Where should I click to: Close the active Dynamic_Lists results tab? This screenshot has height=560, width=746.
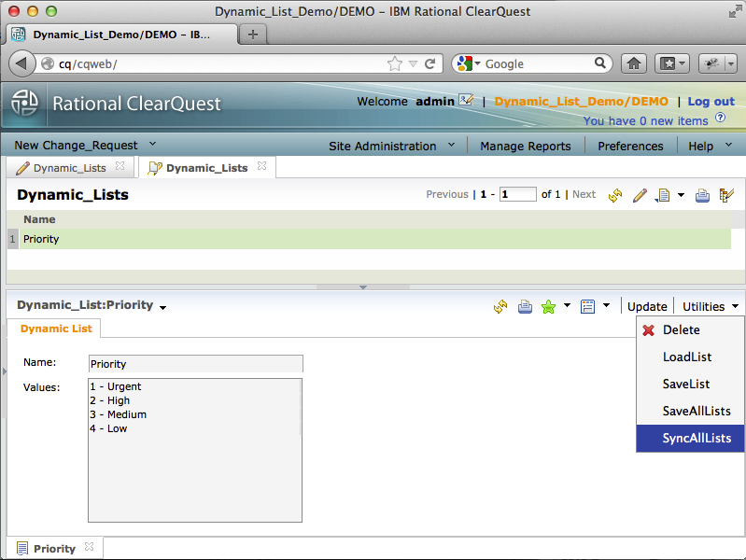(261, 166)
